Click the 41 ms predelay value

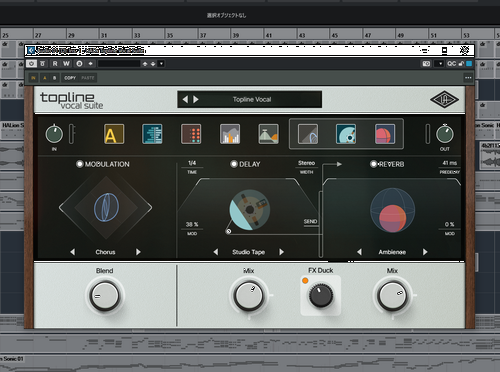tap(450, 163)
